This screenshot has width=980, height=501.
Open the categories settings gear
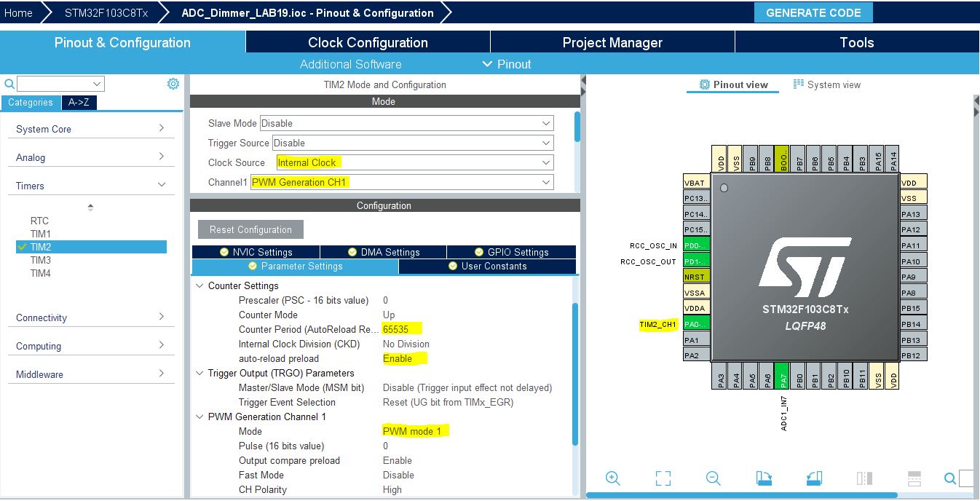tap(173, 84)
